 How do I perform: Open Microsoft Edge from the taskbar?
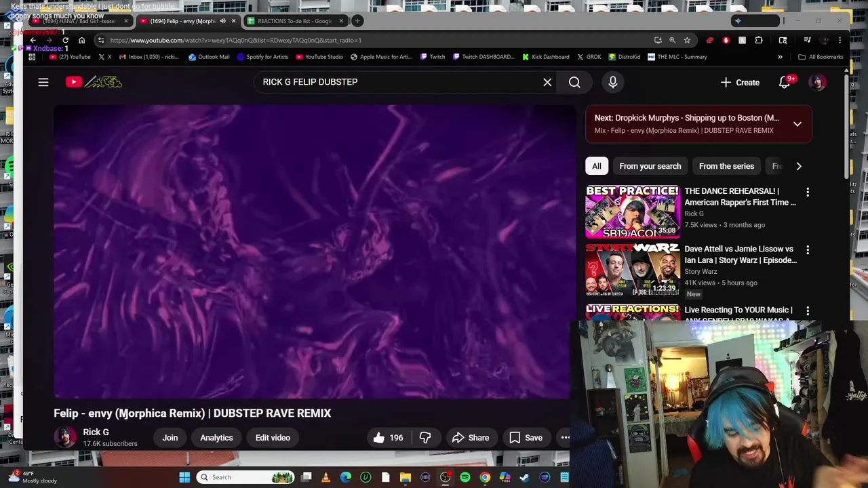[x=346, y=477]
